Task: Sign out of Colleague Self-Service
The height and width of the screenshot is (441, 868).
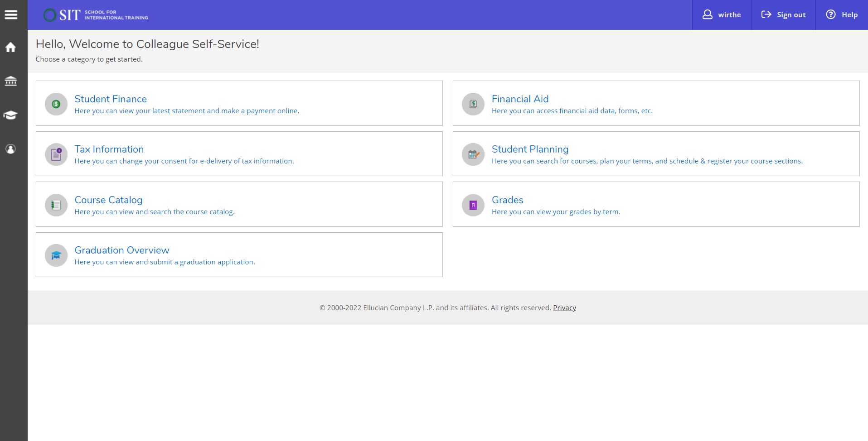Action: pyautogui.click(x=783, y=14)
